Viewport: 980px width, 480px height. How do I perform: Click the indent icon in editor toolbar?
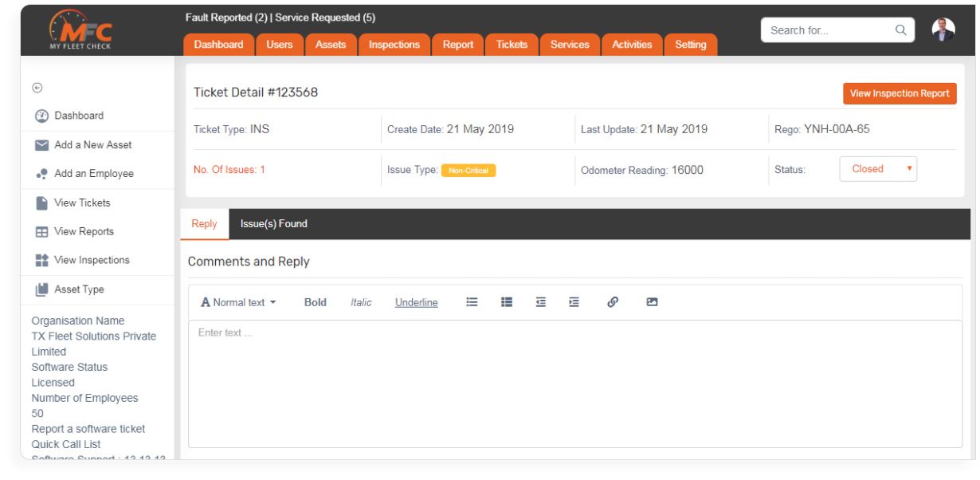tap(574, 302)
